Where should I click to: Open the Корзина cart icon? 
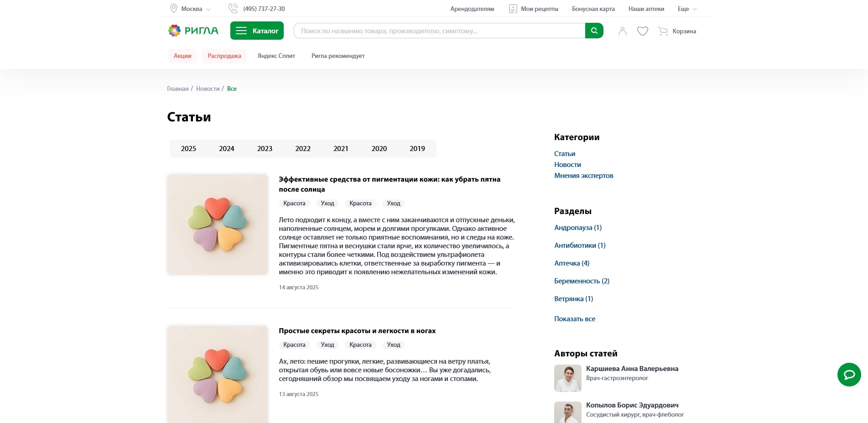click(662, 31)
